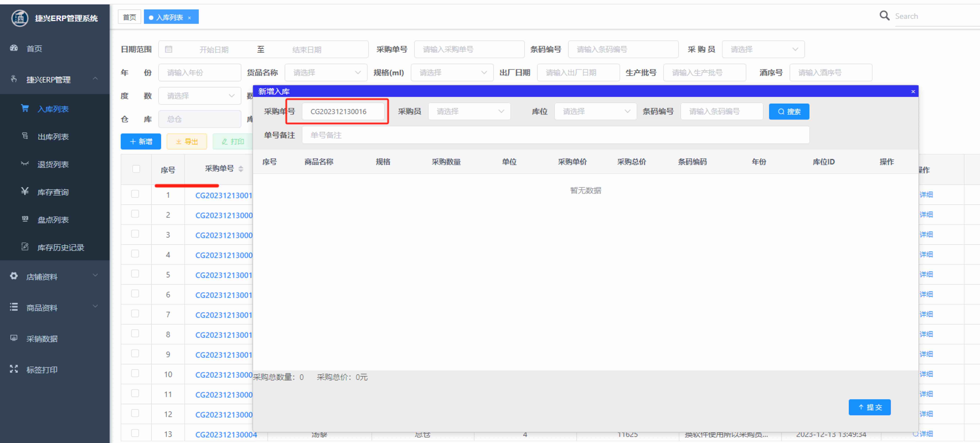Click the 首页 dashboard icon in sidebar

coord(14,48)
